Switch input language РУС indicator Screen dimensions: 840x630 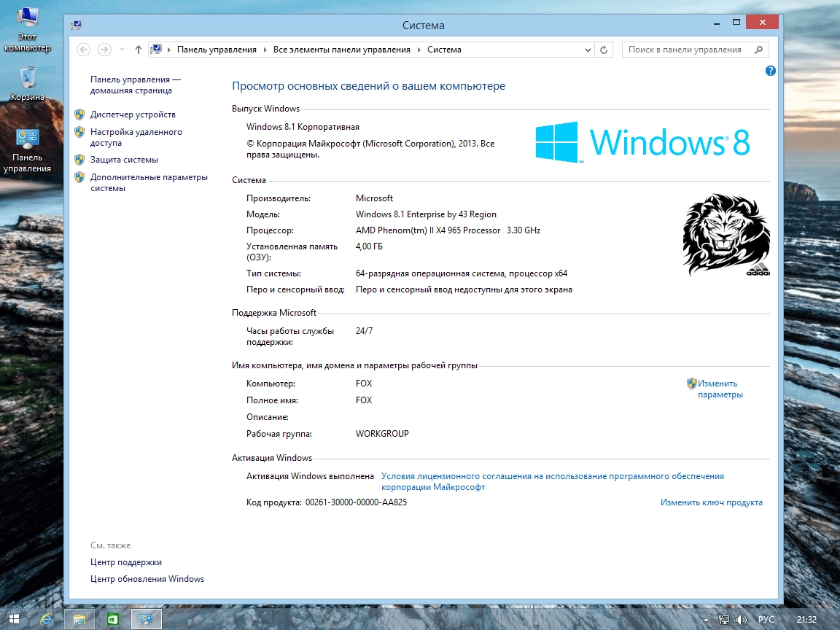tap(766, 620)
